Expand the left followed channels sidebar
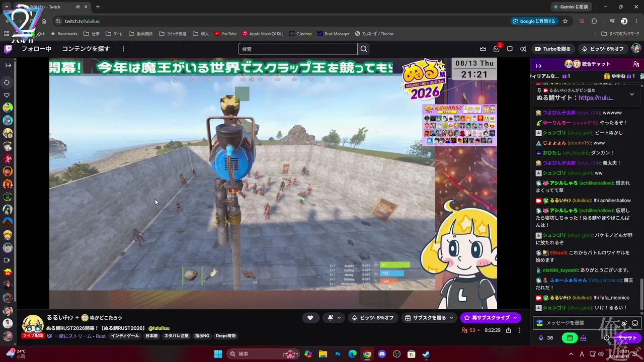 [x=8, y=65]
